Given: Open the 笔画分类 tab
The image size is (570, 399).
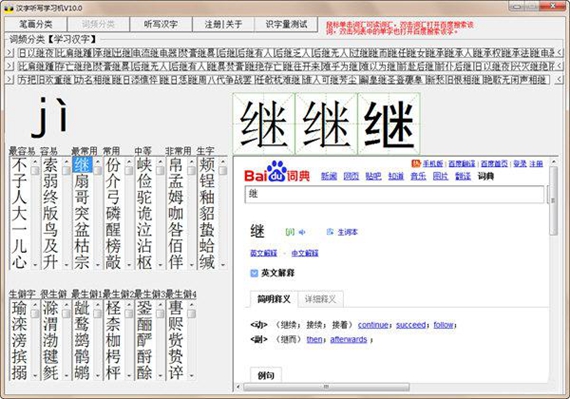Looking at the screenshot, I should (x=36, y=24).
